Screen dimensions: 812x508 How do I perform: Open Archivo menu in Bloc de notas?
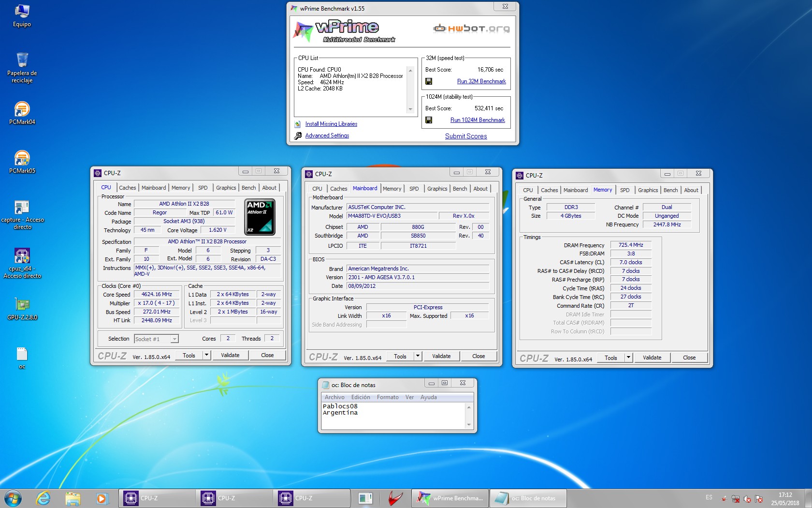tap(334, 397)
